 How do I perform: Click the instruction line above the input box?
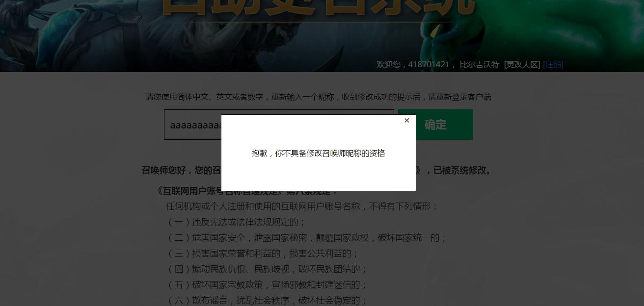319,97
